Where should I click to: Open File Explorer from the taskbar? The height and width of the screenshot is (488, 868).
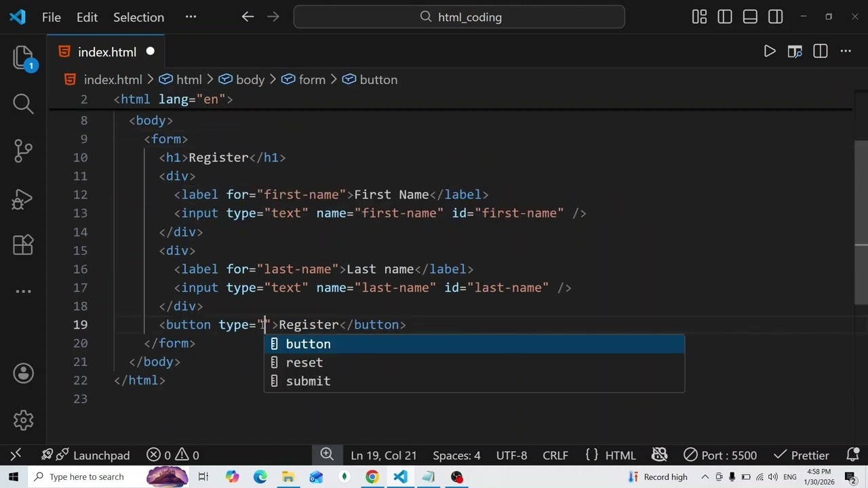coord(288,476)
